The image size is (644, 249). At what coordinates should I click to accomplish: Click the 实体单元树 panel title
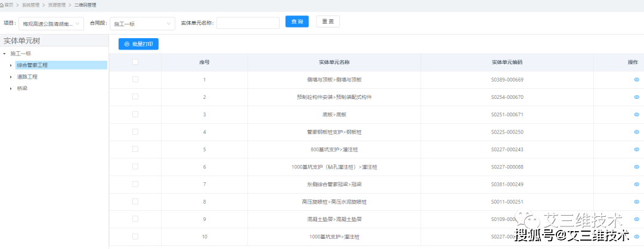coord(21,41)
